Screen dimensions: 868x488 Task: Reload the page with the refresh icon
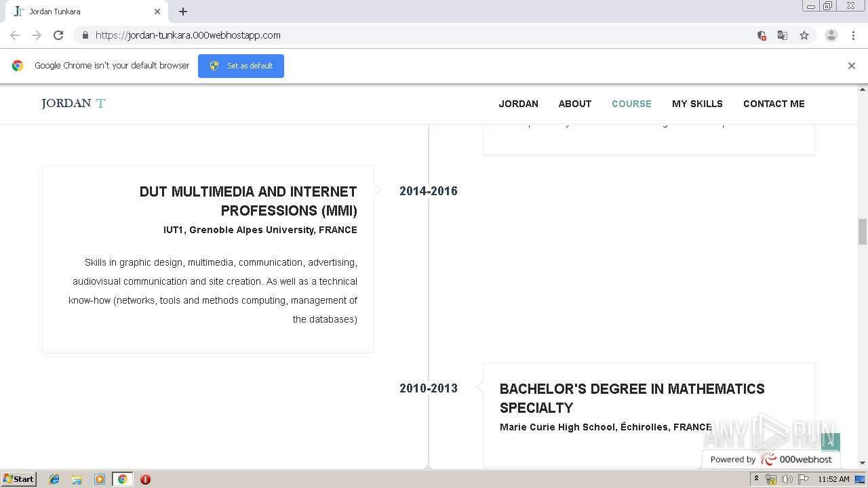pos(58,35)
